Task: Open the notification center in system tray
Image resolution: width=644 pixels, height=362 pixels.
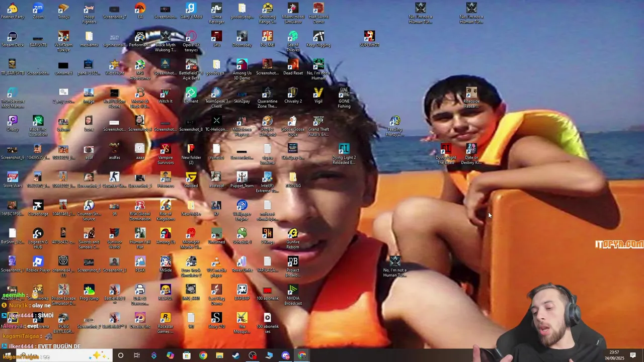Action: coord(633,355)
